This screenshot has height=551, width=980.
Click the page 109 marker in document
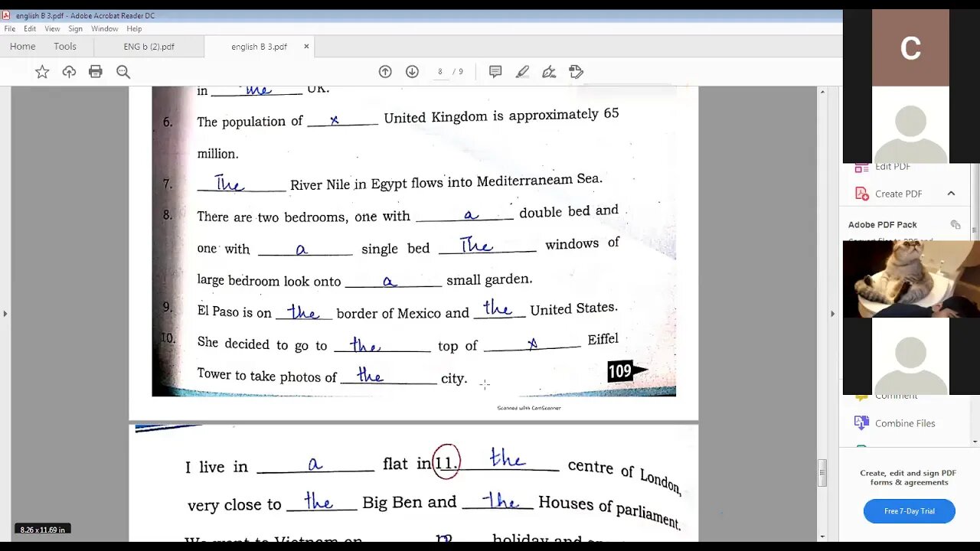[x=626, y=371]
